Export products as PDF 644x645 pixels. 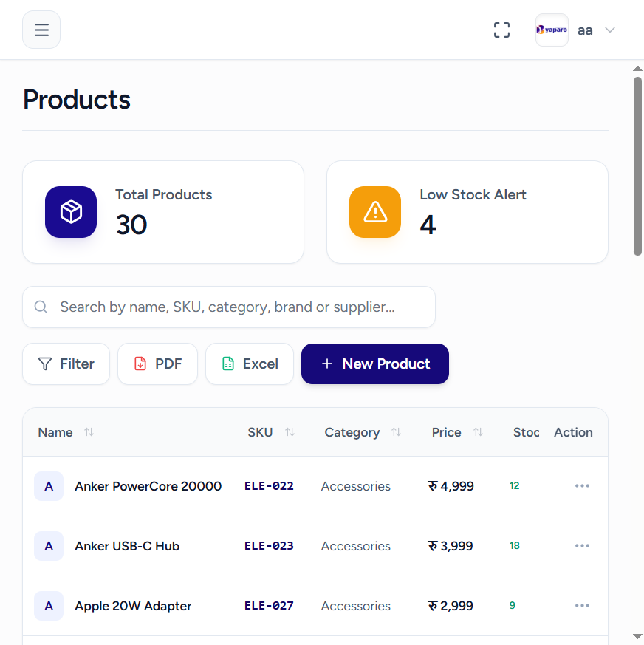coord(157,364)
